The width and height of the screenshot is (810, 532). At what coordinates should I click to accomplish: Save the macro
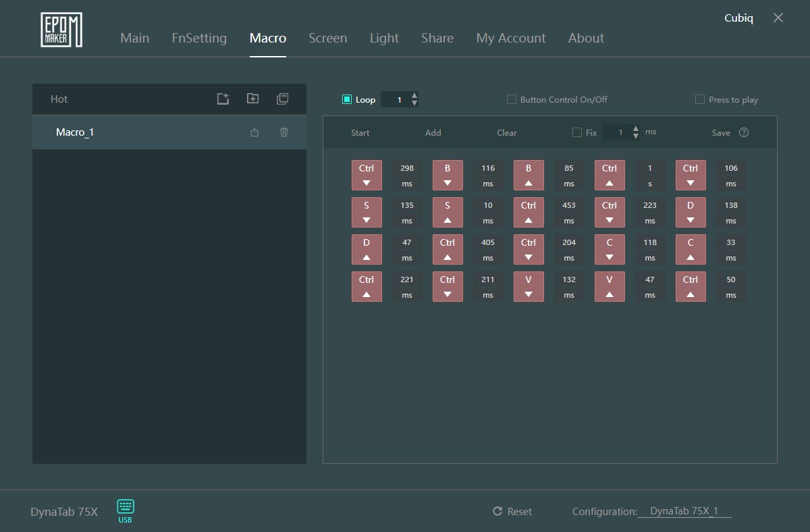coord(721,133)
